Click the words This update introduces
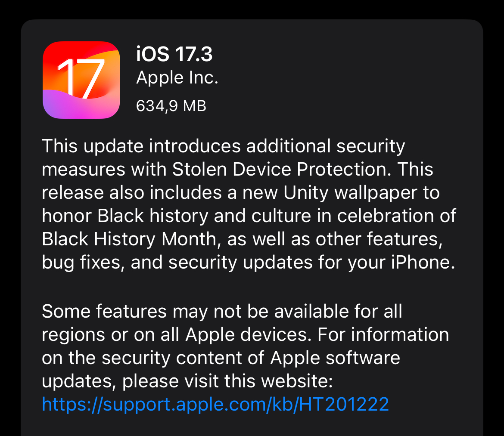The width and height of the screenshot is (504, 436). pyautogui.click(x=141, y=146)
